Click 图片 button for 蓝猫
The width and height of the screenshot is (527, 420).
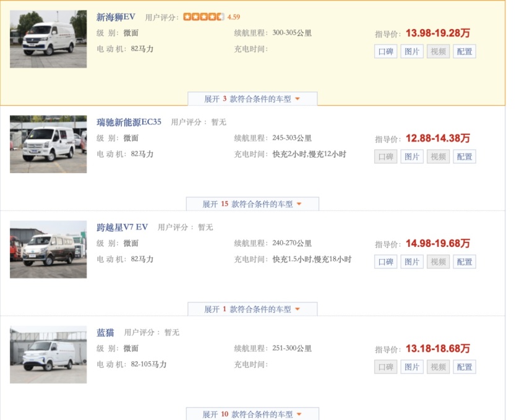click(412, 367)
